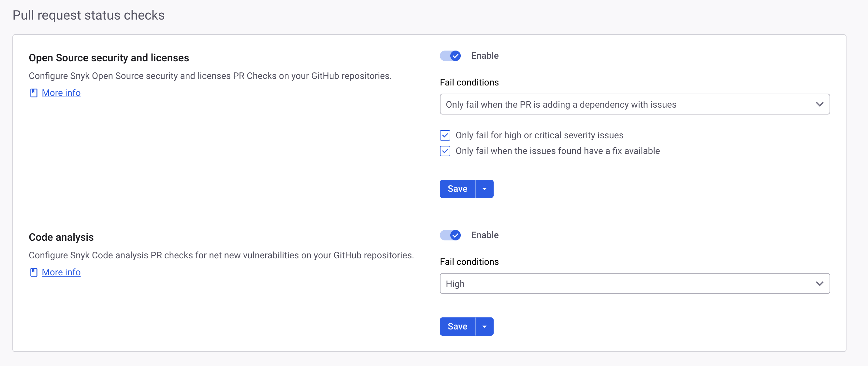Screen dimensions: 868x366
Task: Open More info link for Code analysis
Action: (x=61, y=272)
